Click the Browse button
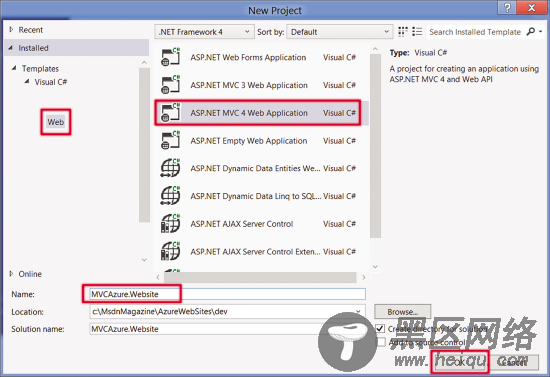 point(402,311)
